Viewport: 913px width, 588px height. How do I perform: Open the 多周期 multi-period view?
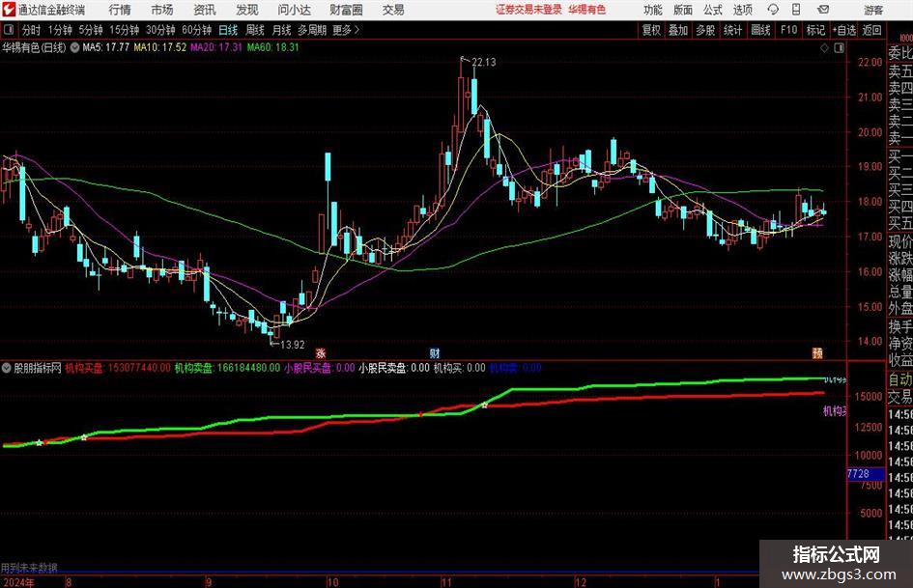[312, 30]
